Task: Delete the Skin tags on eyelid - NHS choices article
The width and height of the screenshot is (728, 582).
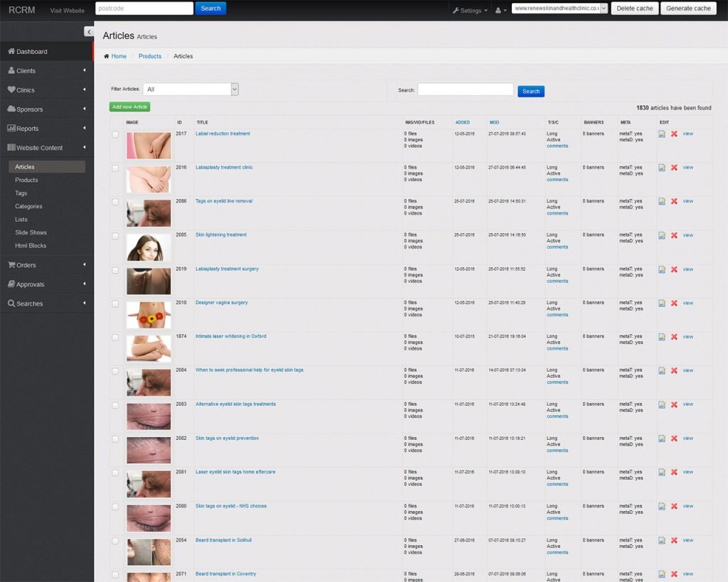Action: (x=674, y=507)
